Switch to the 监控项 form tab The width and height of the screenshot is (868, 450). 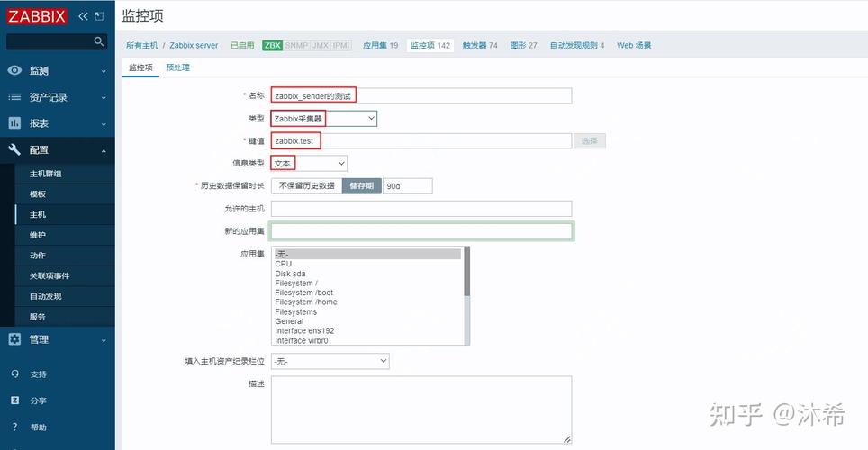[140, 67]
